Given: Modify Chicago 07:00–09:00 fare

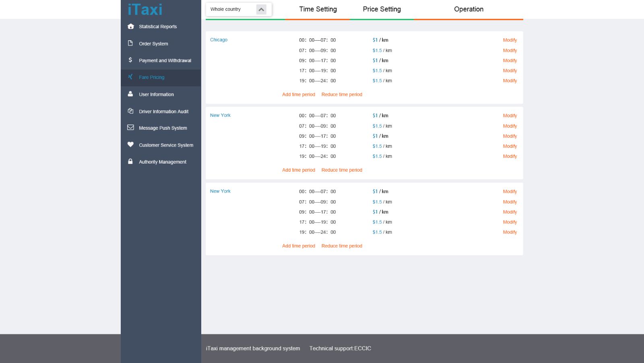Looking at the screenshot, I should [x=510, y=50].
